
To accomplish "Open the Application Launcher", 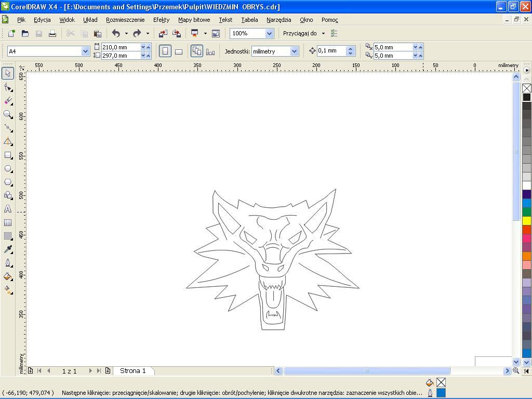I will pyautogui.click(x=195, y=33).
